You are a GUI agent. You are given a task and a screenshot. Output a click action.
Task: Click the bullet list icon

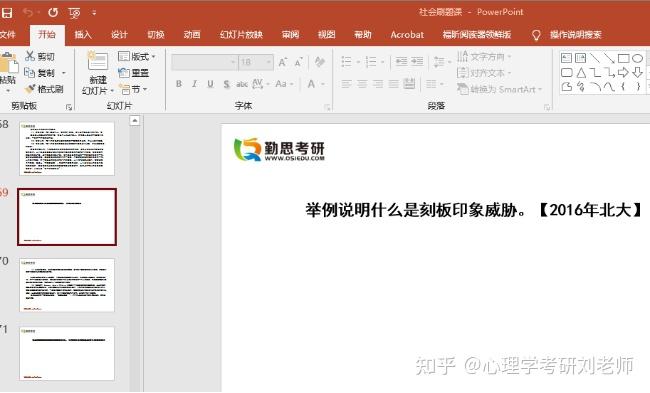(x=346, y=62)
